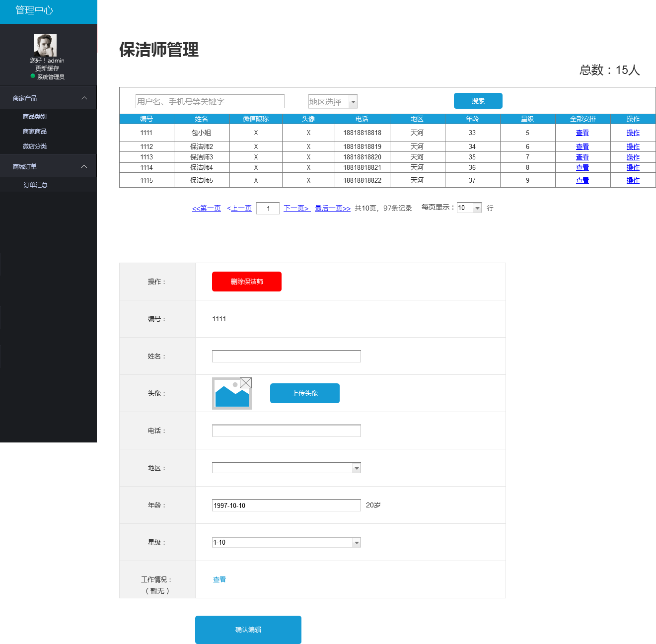The width and height of the screenshot is (656, 644).
Task: Collapse the 商家产品 sidebar section
Action: coord(84,98)
